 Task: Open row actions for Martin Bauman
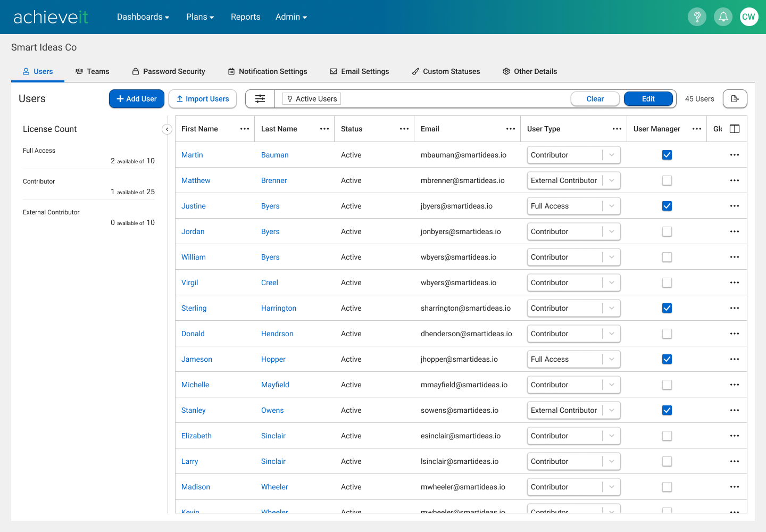coord(735,155)
